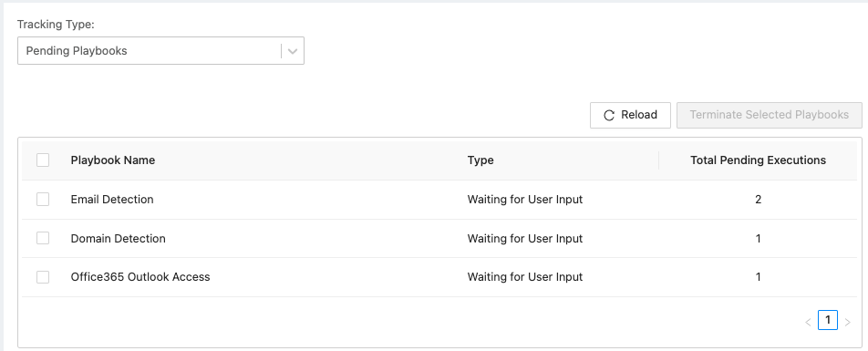Check the Domain Detection row checkbox
868x351 pixels.
click(x=43, y=238)
